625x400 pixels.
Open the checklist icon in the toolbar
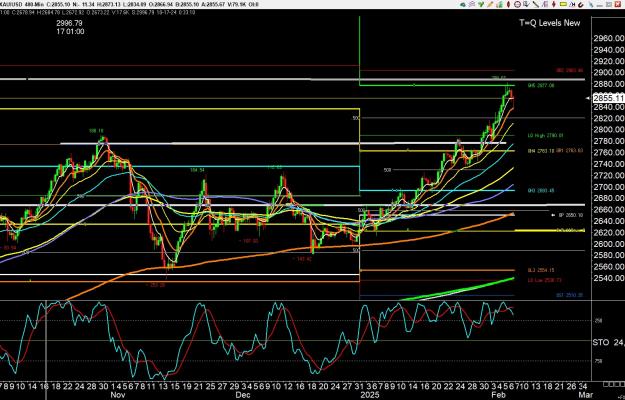point(526,4)
